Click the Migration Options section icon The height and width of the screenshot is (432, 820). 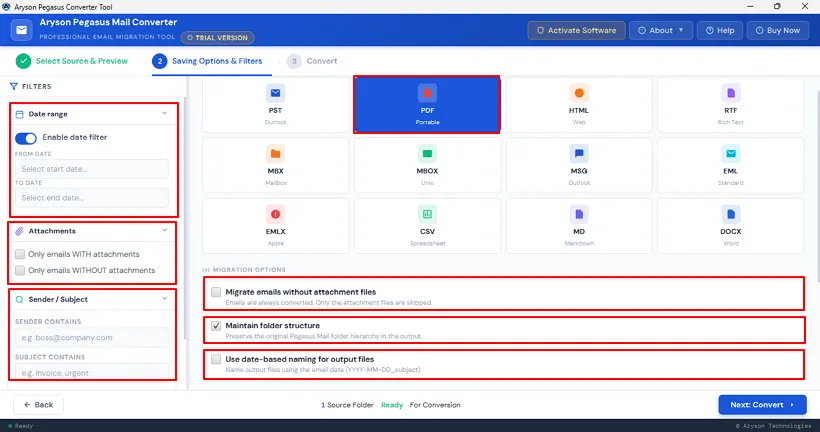[x=206, y=270]
